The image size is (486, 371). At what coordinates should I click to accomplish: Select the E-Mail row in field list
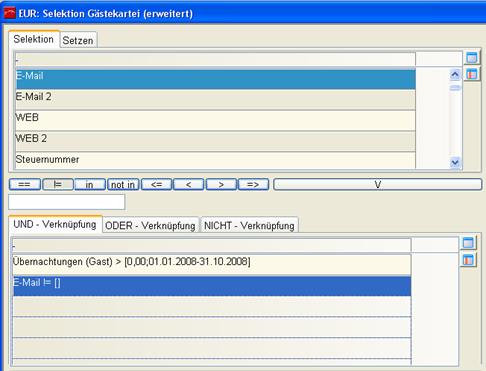(215, 79)
